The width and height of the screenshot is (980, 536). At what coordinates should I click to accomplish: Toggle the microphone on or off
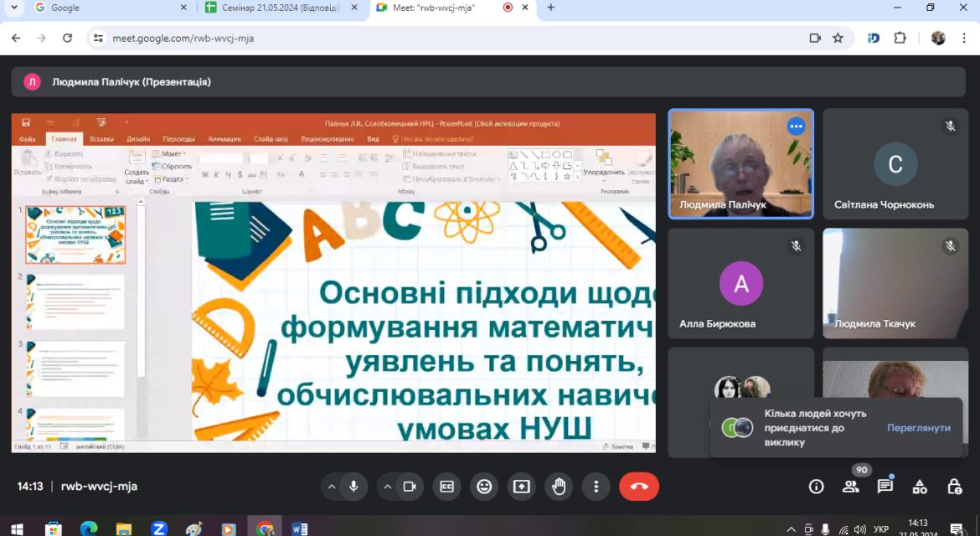353,487
